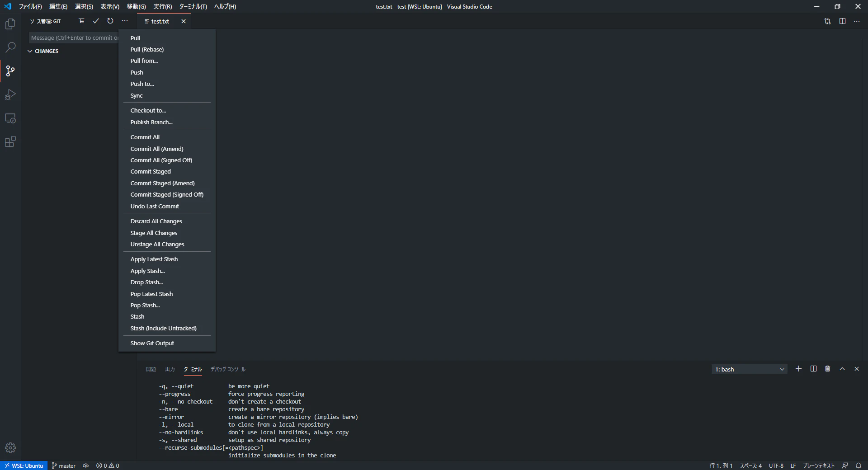
Task: Open the Explorer view in activity bar
Action: pyautogui.click(x=10, y=24)
